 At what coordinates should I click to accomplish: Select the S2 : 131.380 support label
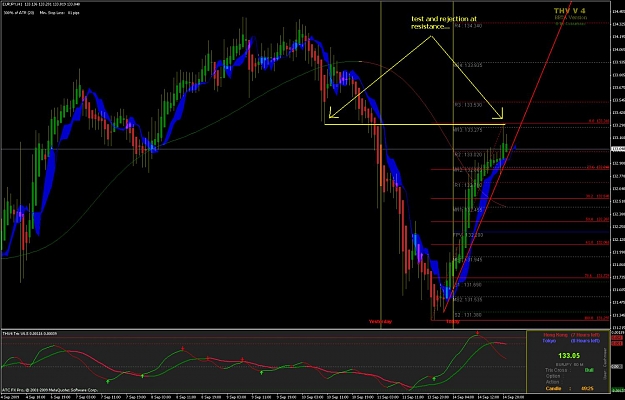(x=468, y=315)
